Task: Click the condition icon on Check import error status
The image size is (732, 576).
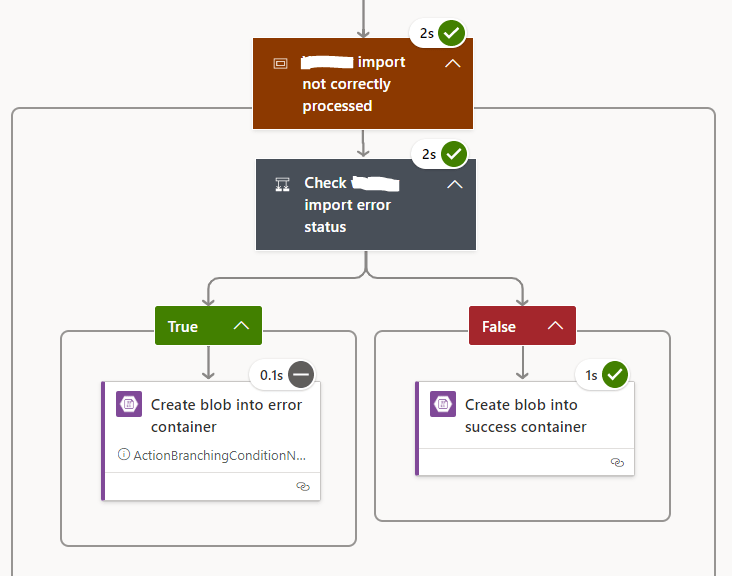Action: pos(283,184)
